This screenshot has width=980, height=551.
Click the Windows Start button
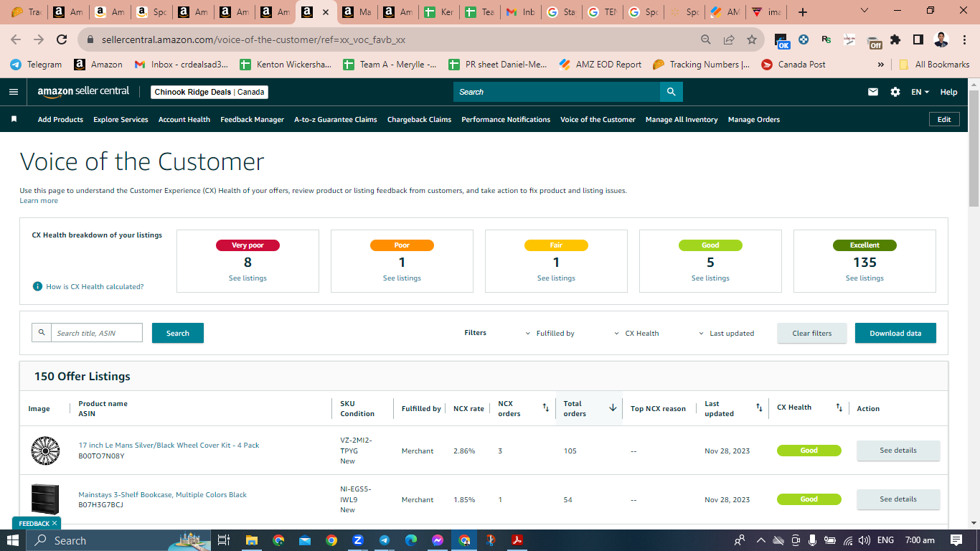[14, 540]
